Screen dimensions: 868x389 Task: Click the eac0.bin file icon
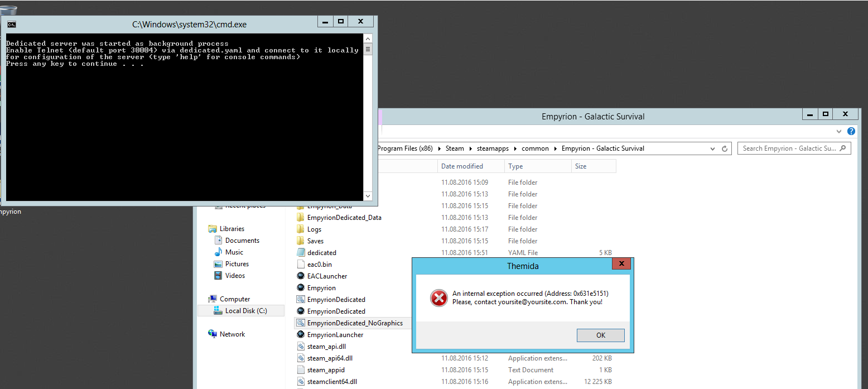(301, 265)
